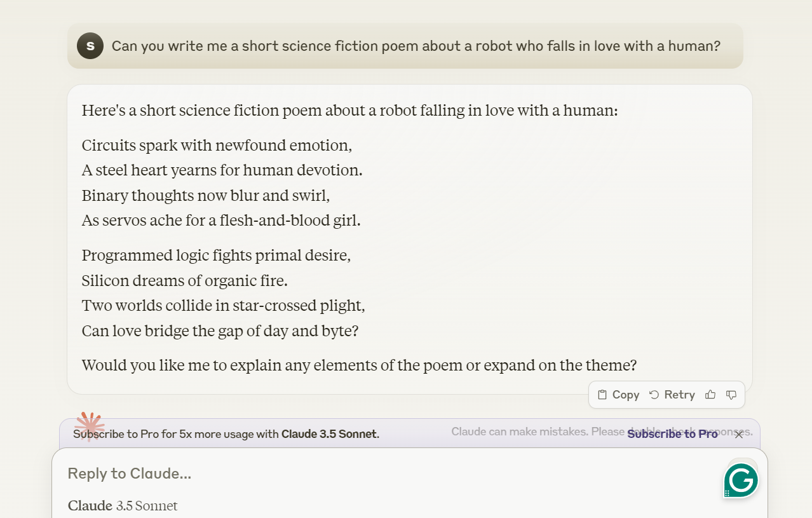The width and height of the screenshot is (812, 518).
Task: Click the round S user avatar
Action: pyautogui.click(x=90, y=46)
